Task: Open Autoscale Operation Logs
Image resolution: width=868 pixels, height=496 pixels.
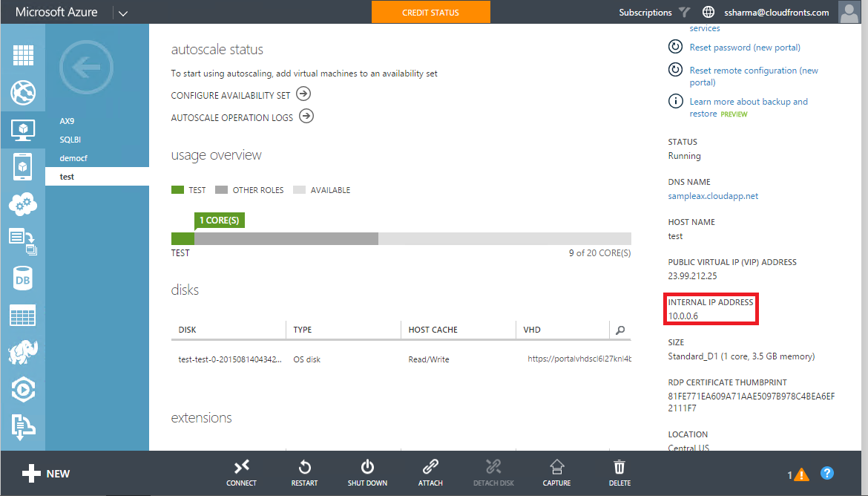Action: point(243,117)
